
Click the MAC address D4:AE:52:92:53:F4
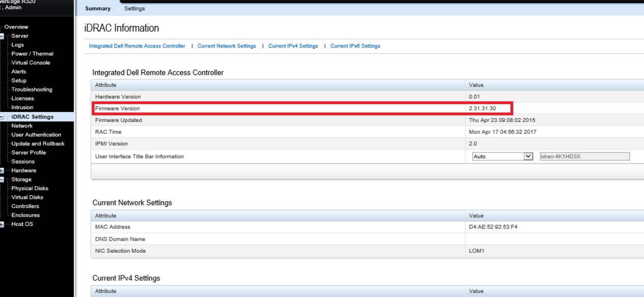[x=493, y=227]
